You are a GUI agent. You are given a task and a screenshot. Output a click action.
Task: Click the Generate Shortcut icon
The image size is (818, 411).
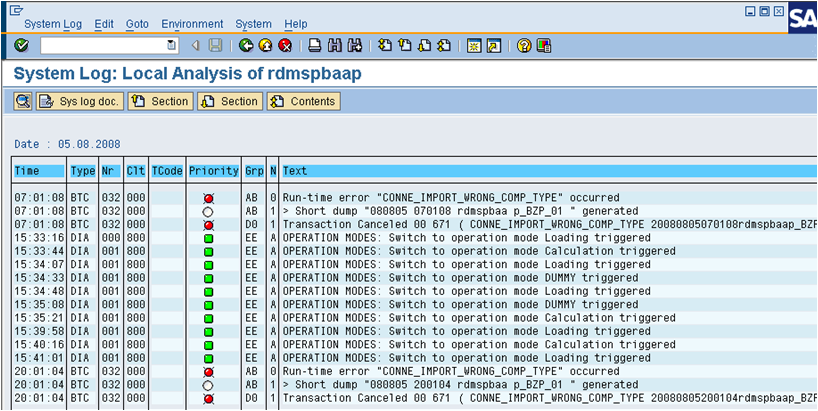coord(494,46)
